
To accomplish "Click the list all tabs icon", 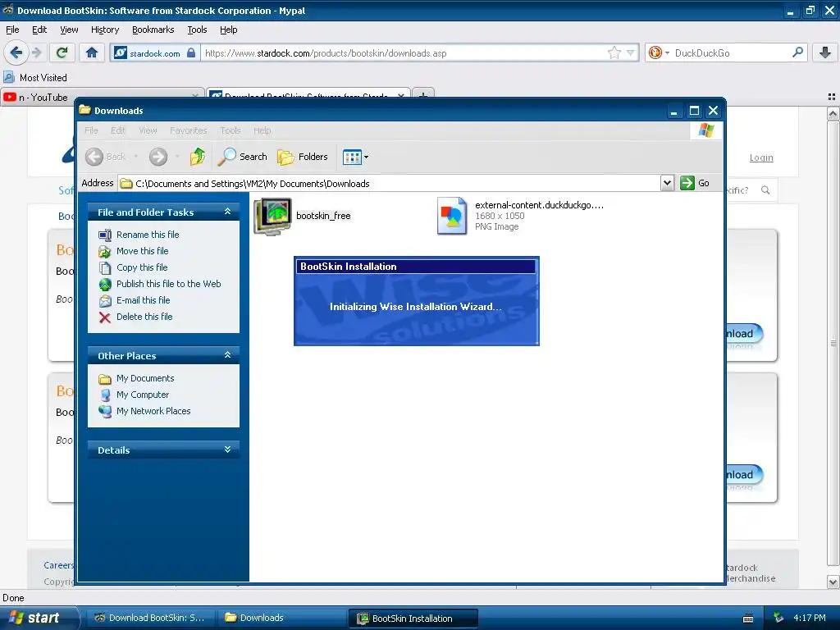I will click(x=831, y=97).
